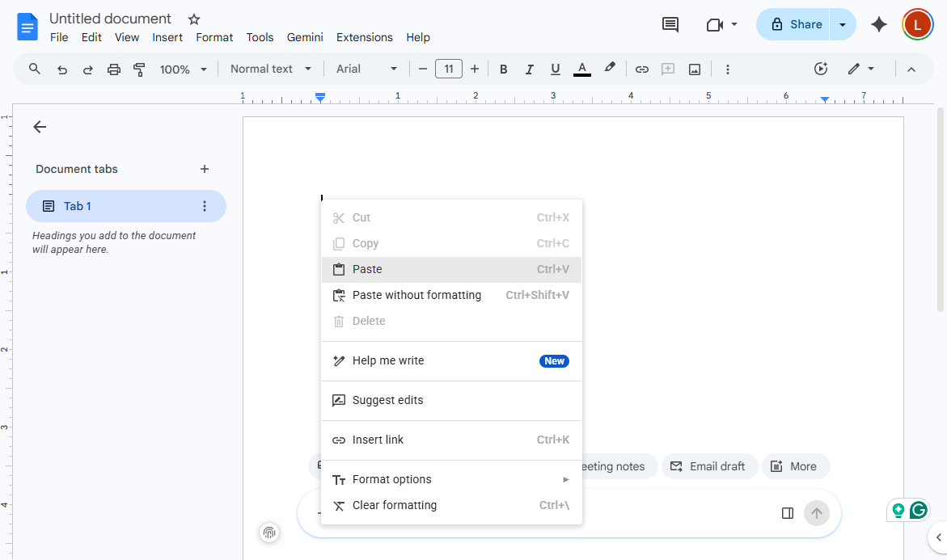Toggle underline formatting
The width and height of the screenshot is (947, 560).
(555, 69)
